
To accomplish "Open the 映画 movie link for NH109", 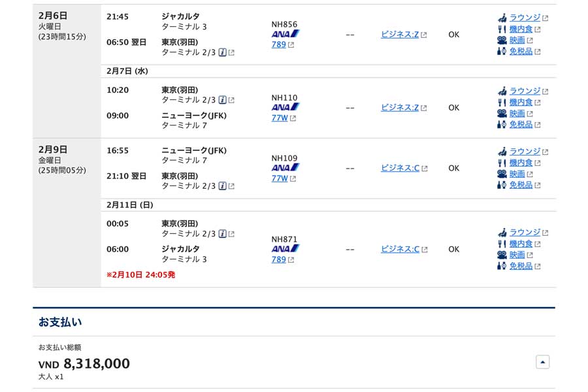I will click(x=517, y=174).
